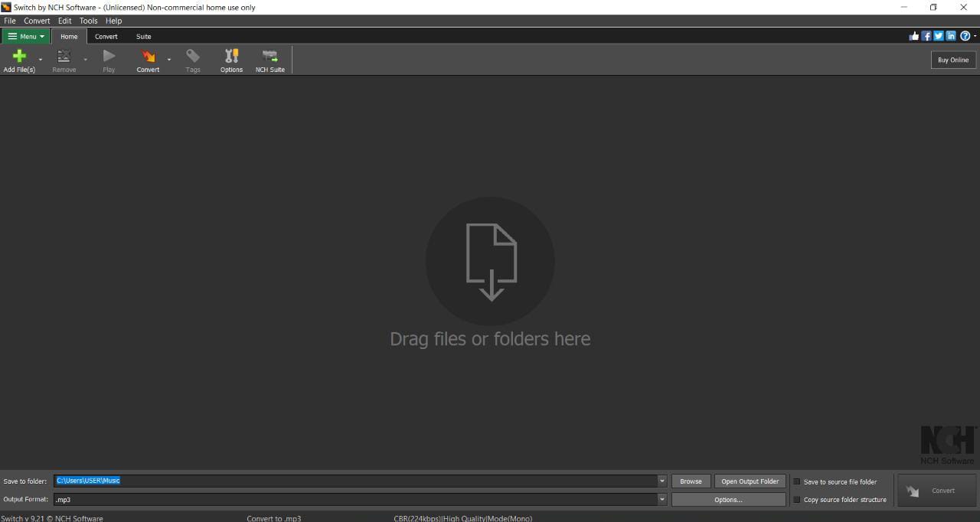980x522 pixels.
Task: Click the Remove toolbar icon
Action: [x=64, y=56]
